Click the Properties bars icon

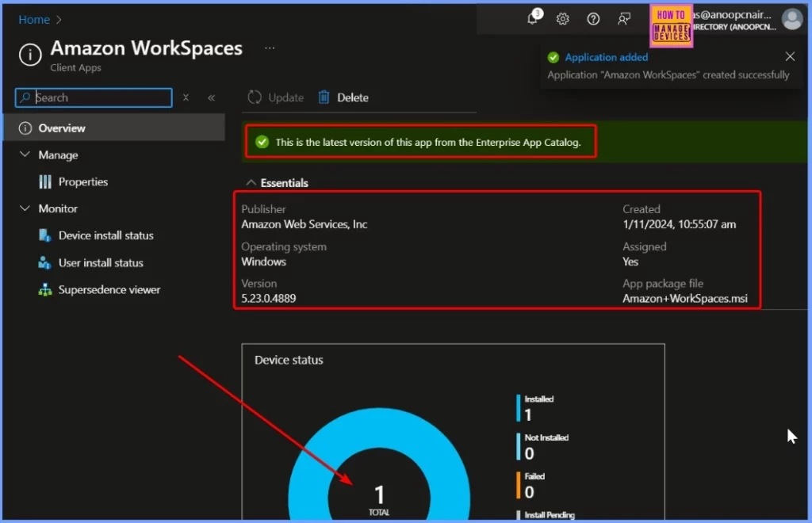(45, 181)
